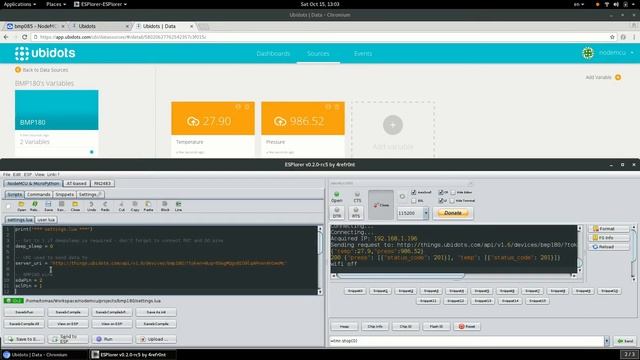Switch to NodeMCU & MicroPython tab
This screenshot has width=640, height=360.
click(33, 184)
